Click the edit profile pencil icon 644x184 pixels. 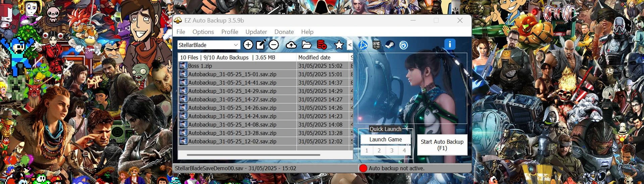click(x=261, y=45)
